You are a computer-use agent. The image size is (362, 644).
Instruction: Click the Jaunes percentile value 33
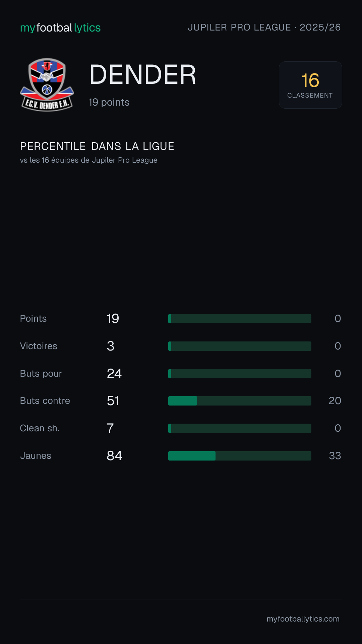(335, 456)
